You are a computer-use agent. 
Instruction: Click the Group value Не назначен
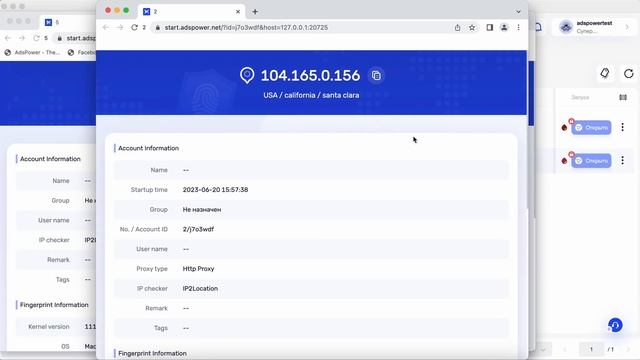202,210
